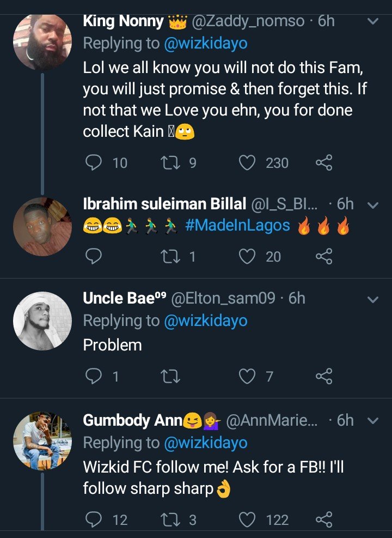Share King Nonny's tweet
The image size is (392, 538).
pos(324,162)
